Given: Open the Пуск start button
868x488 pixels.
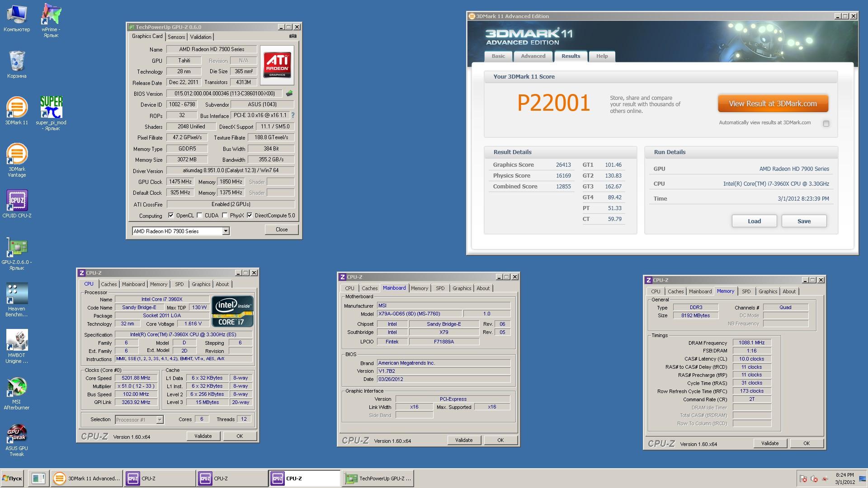Looking at the screenshot, I should pyautogui.click(x=12, y=479).
